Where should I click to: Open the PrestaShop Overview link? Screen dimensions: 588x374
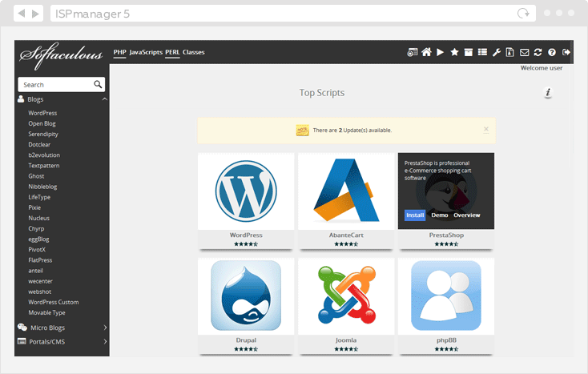tap(467, 215)
